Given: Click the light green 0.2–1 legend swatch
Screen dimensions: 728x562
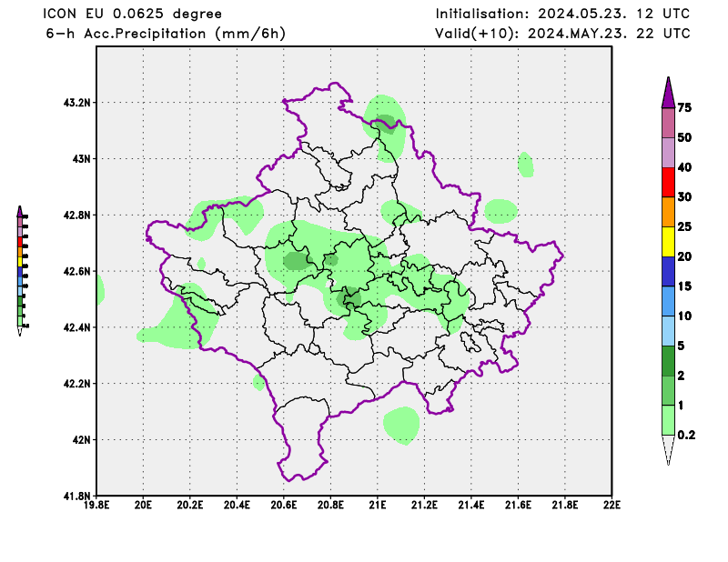Looking at the screenshot, I should 668,420.
